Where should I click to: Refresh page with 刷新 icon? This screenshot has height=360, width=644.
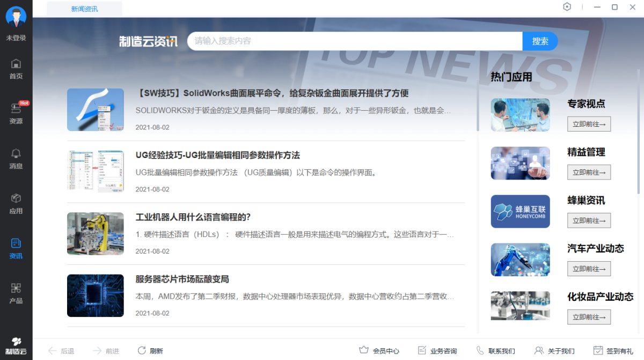[x=150, y=351]
